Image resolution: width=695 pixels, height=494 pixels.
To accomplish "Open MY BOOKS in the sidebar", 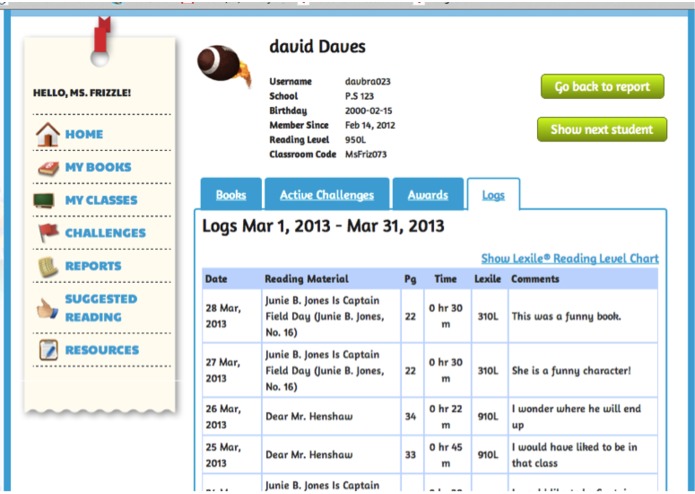I will (x=98, y=167).
